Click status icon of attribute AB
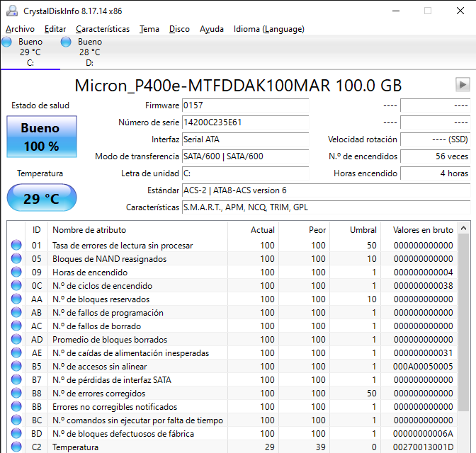This screenshot has height=453, width=476. tap(16, 313)
